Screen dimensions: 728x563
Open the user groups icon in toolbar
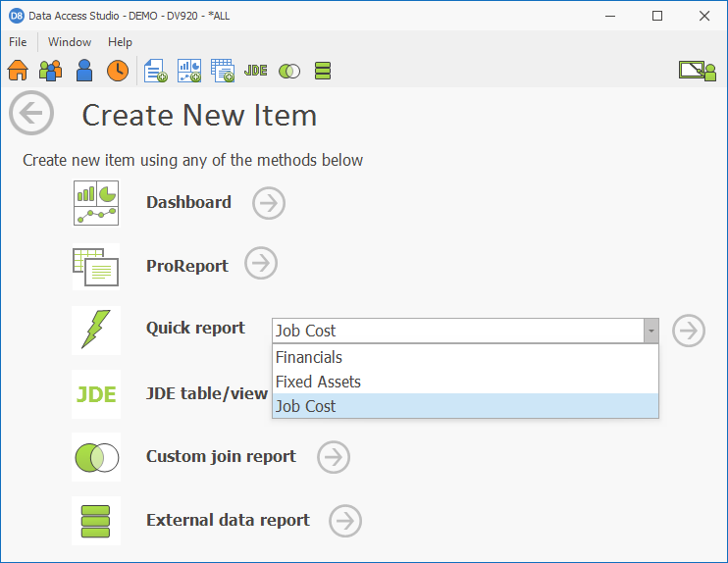51,71
